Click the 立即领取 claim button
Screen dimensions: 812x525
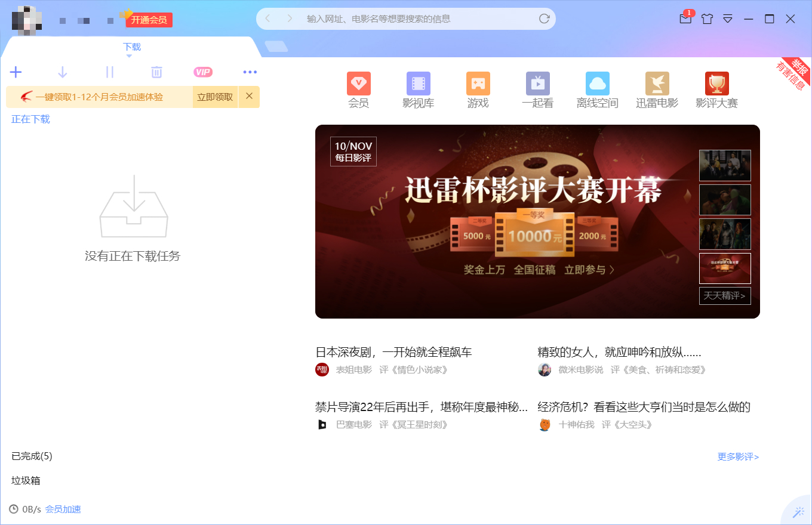(x=215, y=96)
